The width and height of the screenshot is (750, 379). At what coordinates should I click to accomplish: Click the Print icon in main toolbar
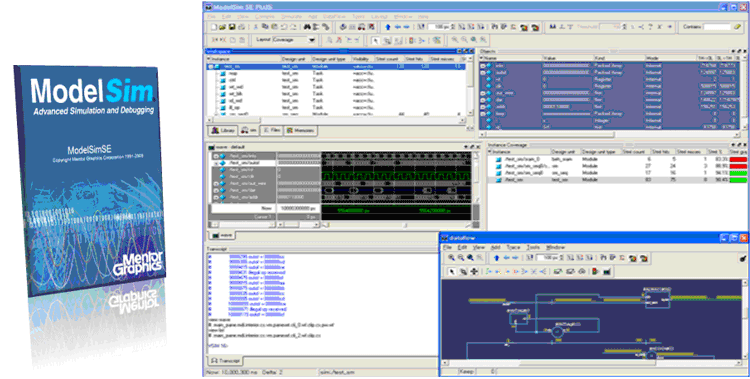pyautogui.click(x=242, y=27)
